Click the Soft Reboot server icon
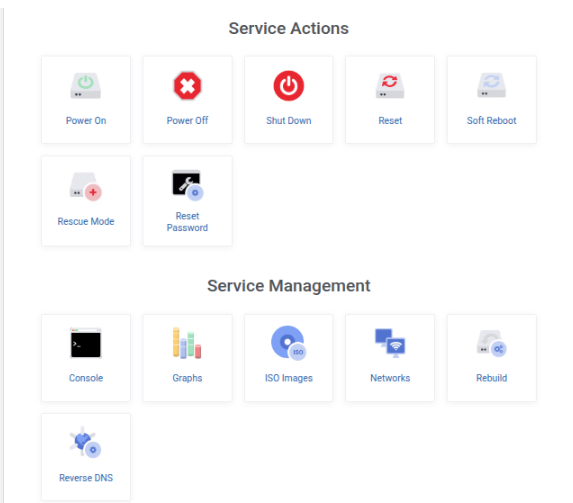The height and width of the screenshot is (503, 573). pos(492,85)
